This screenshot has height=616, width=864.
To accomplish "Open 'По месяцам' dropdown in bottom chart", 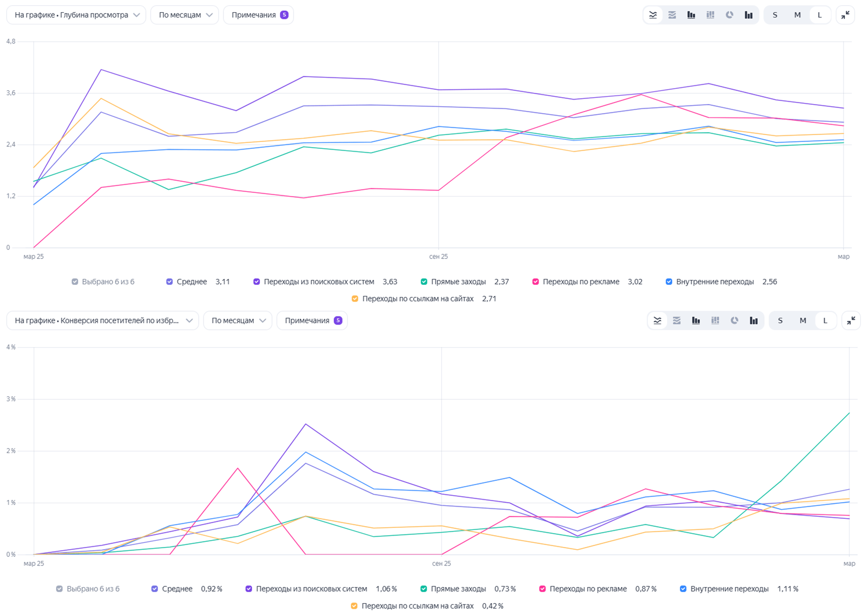I will click(238, 321).
